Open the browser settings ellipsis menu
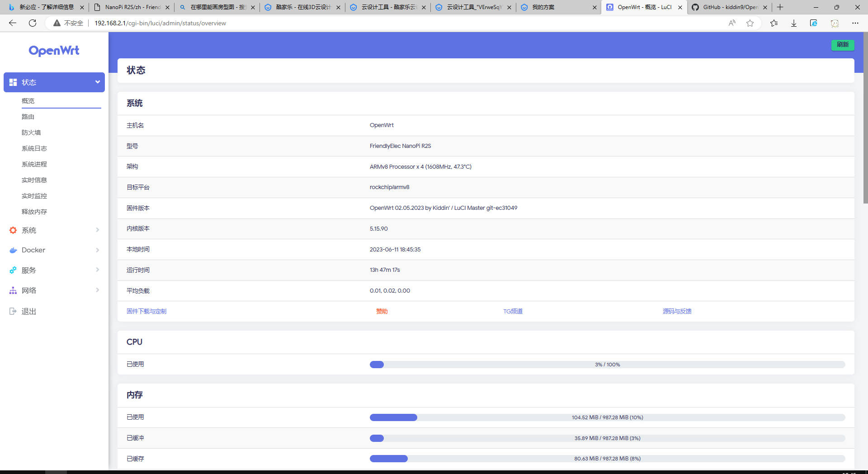 pyautogui.click(x=855, y=23)
